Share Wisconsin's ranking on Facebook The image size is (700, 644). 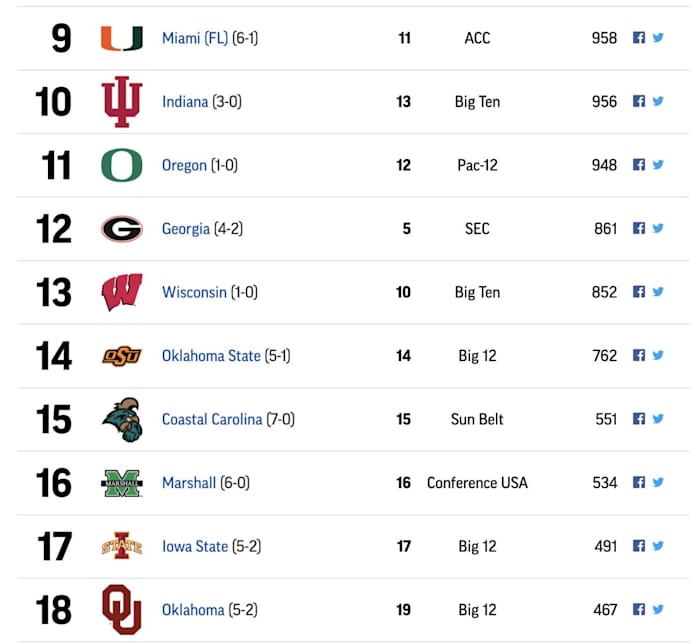639,292
